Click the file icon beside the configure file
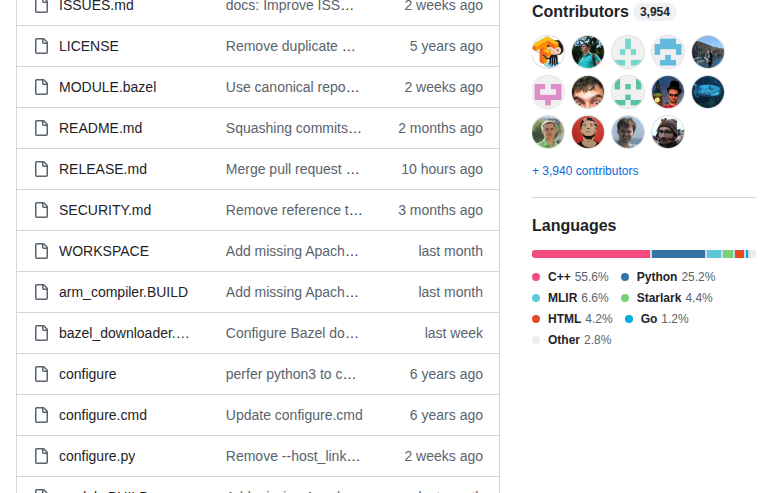The width and height of the screenshot is (780, 493). click(41, 374)
